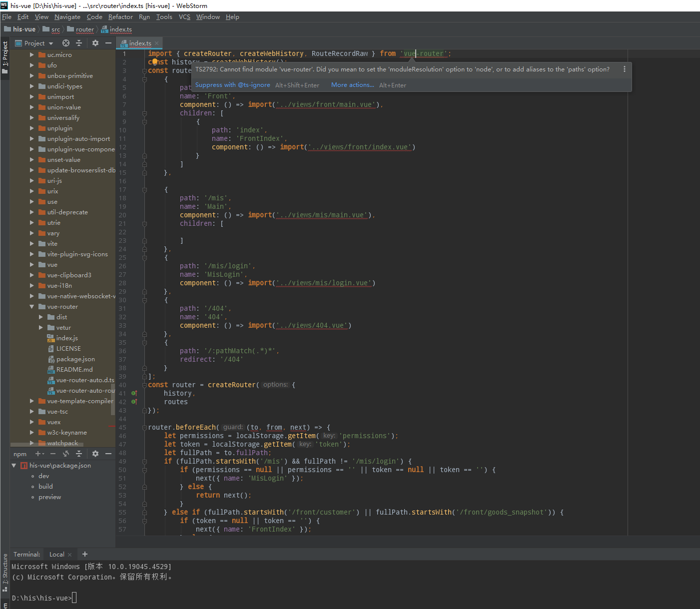Select the unplugin-auto-import folder
Viewport: 700px width, 609px height.
click(x=74, y=139)
